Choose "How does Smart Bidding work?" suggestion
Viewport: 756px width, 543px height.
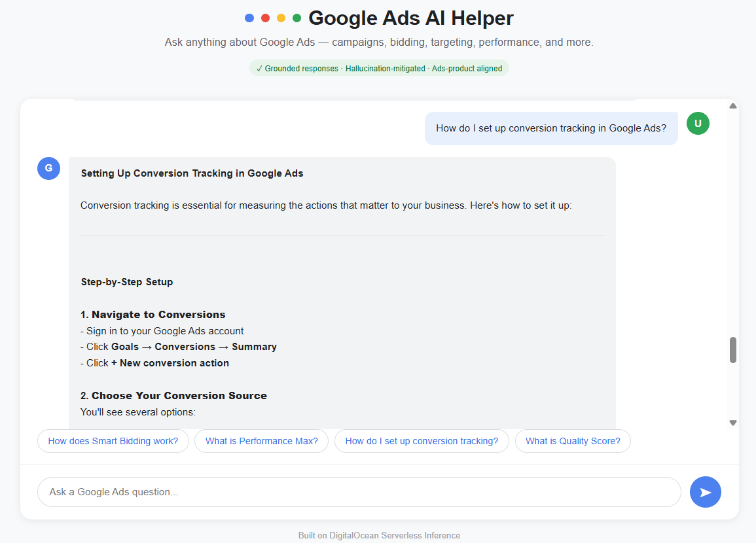tap(113, 441)
